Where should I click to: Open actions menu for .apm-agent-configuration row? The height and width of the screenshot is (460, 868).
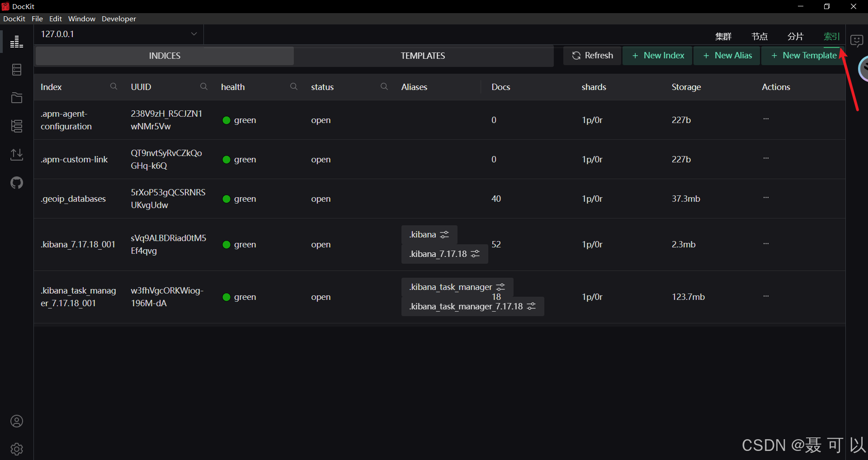[766, 119]
